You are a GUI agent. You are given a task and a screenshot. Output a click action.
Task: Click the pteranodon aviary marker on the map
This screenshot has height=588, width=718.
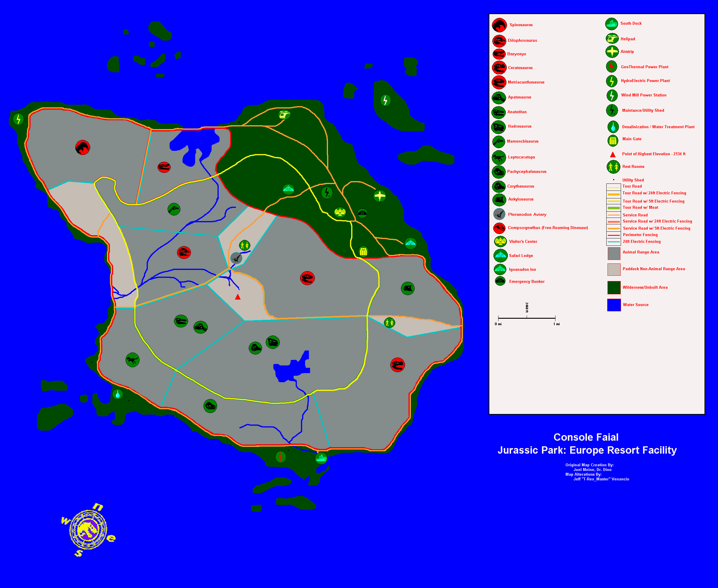pos(236,258)
